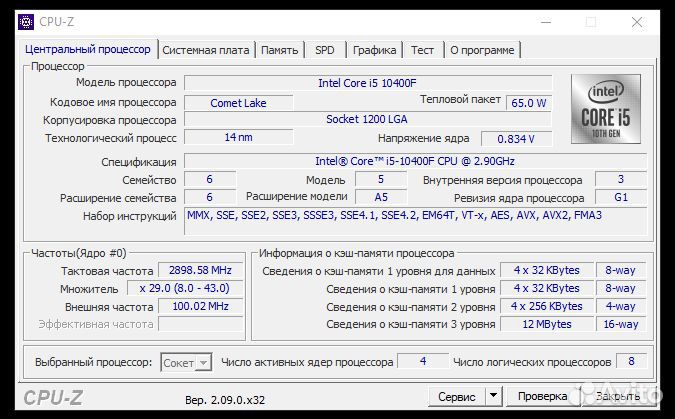Click the 65.0 W thermal package value

(529, 103)
